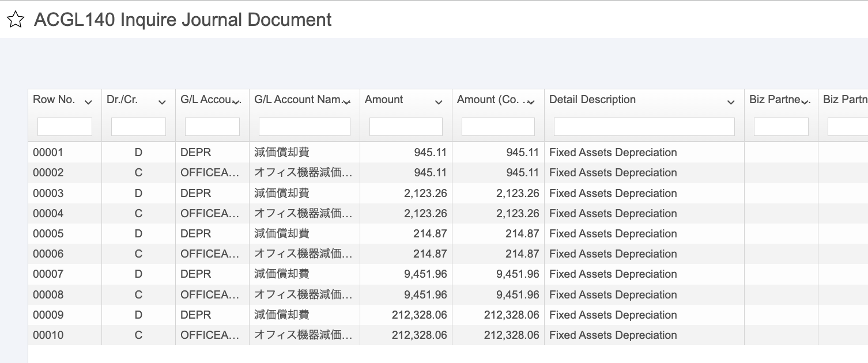Click DEPR account in row 00001

(x=196, y=153)
